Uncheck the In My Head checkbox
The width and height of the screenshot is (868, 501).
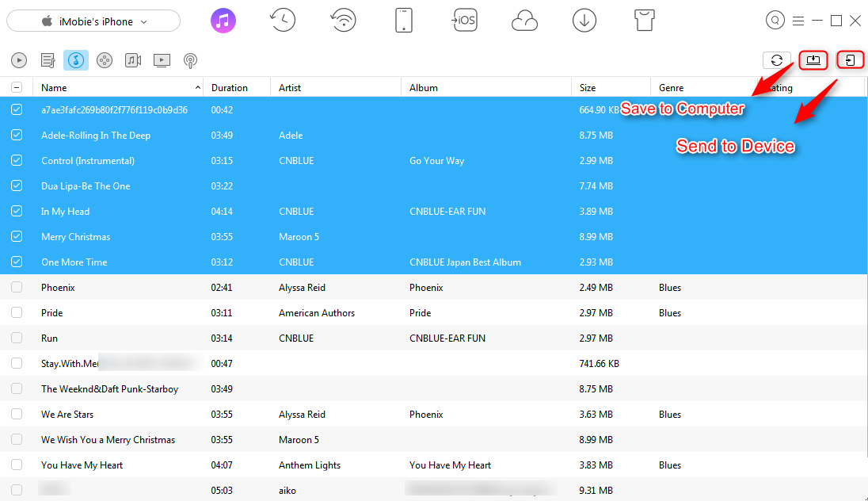[17, 211]
